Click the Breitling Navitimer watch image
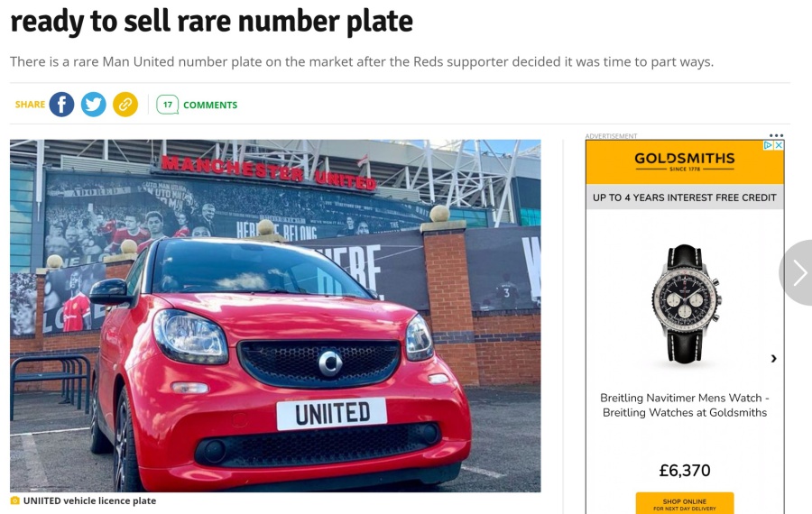 (x=685, y=304)
